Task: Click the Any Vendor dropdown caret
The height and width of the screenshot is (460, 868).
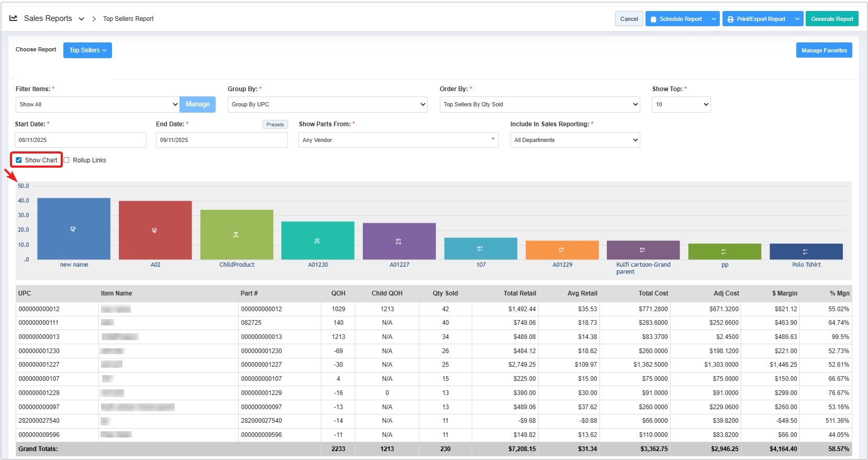Action: 493,139
